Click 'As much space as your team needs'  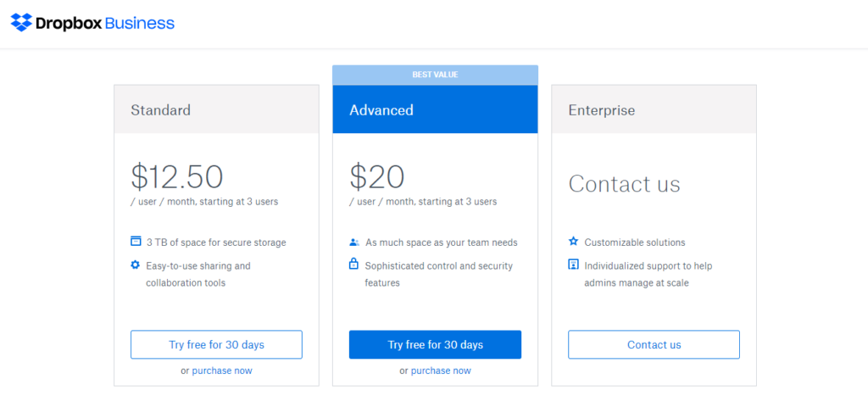pyautogui.click(x=441, y=242)
